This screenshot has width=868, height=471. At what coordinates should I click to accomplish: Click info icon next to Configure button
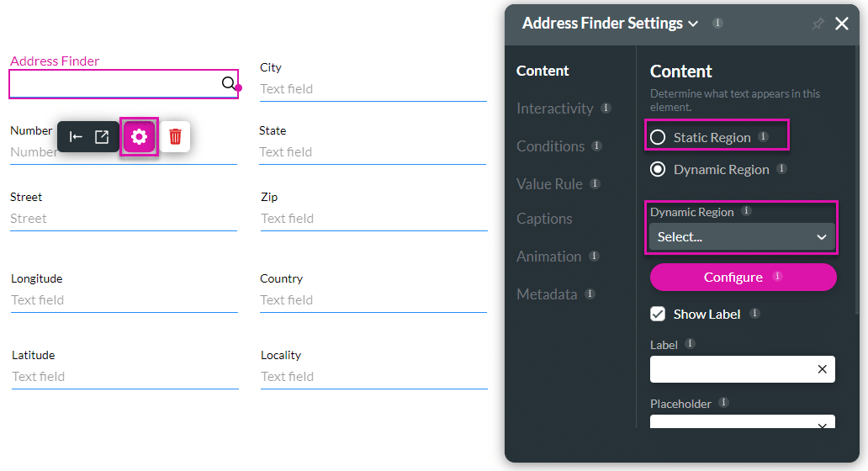click(777, 276)
